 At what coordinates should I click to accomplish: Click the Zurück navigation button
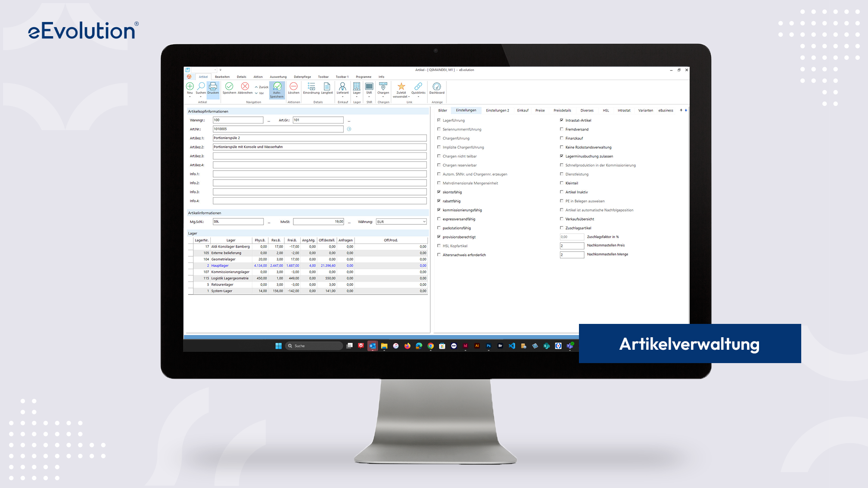click(x=261, y=87)
